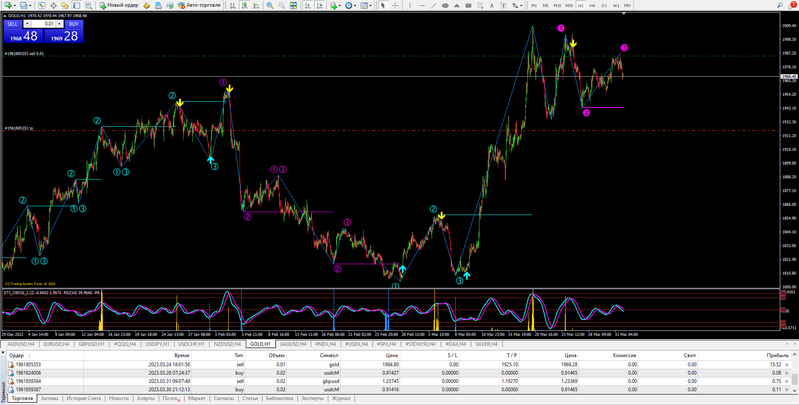This screenshot has height=405, width=799.
Task: Click the SELL one-click trading button
Action: click(13, 24)
